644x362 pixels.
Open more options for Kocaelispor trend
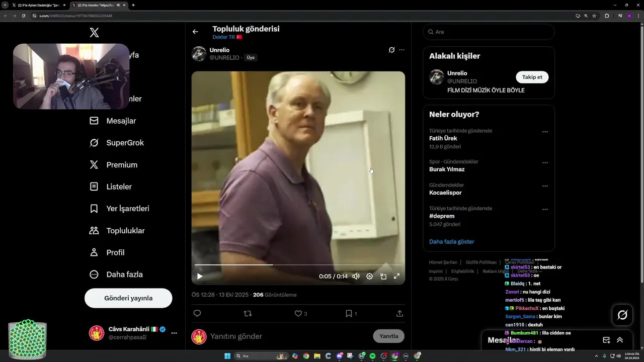click(545, 186)
